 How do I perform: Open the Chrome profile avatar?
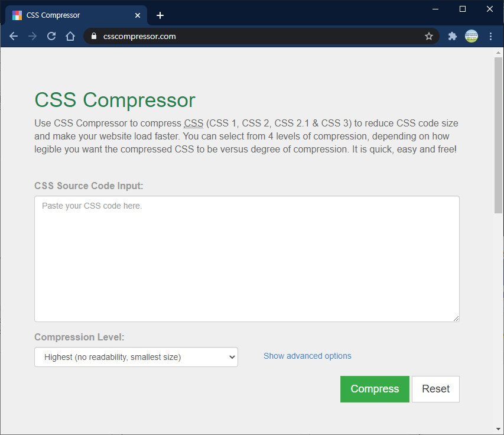(x=472, y=36)
